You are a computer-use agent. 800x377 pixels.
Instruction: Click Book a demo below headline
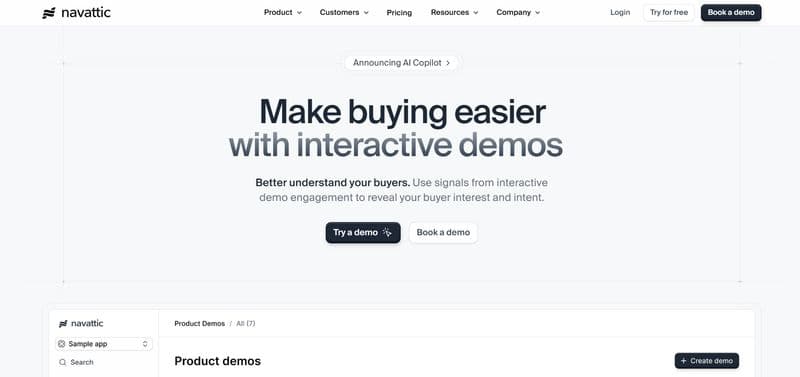[443, 232]
